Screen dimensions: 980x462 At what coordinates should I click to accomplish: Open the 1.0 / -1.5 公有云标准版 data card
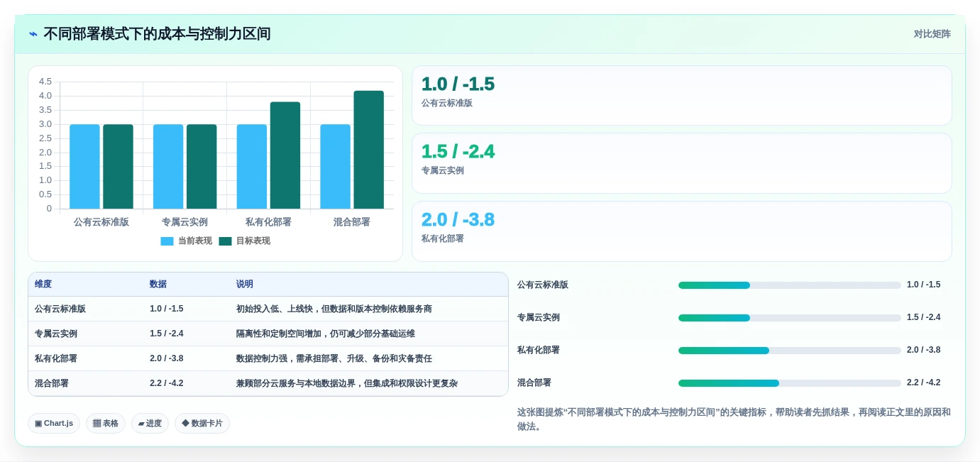[x=682, y=96]
